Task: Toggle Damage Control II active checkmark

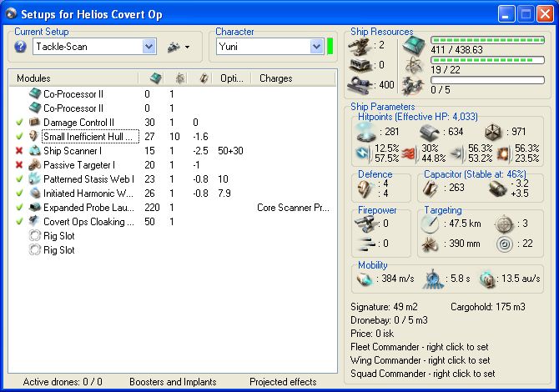Action: coord(20,123)
